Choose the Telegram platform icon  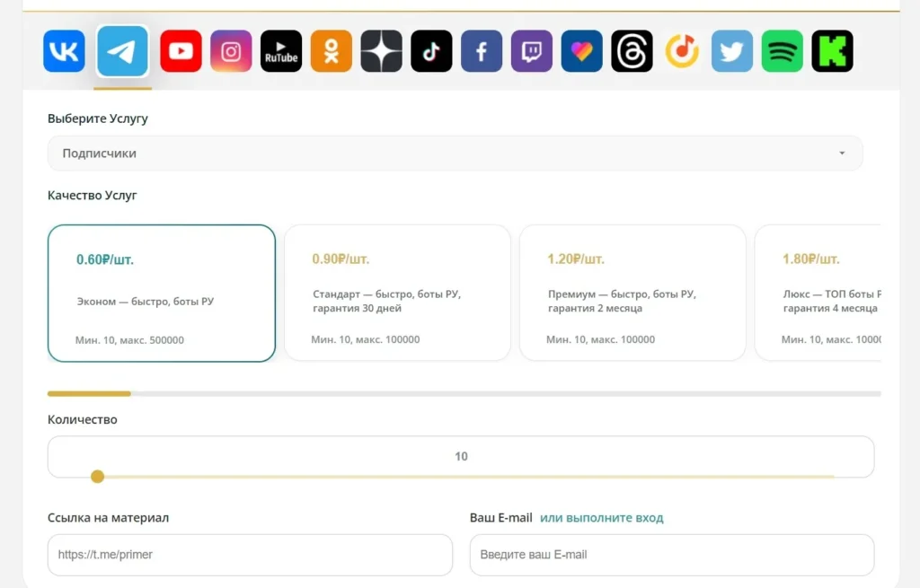pos(122,51)
